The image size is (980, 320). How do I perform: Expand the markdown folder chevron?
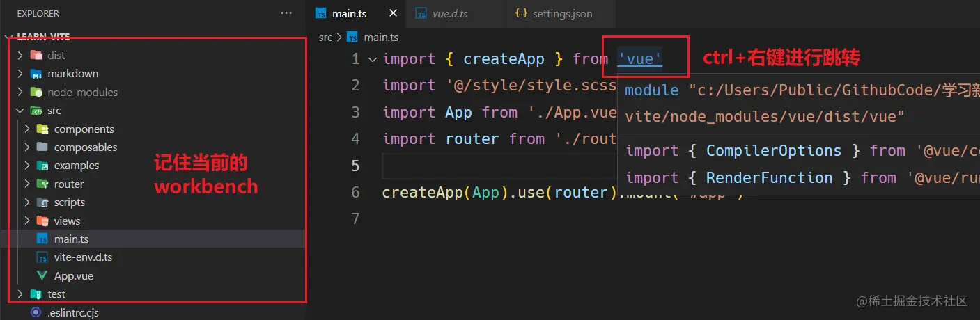click(20, 74)
